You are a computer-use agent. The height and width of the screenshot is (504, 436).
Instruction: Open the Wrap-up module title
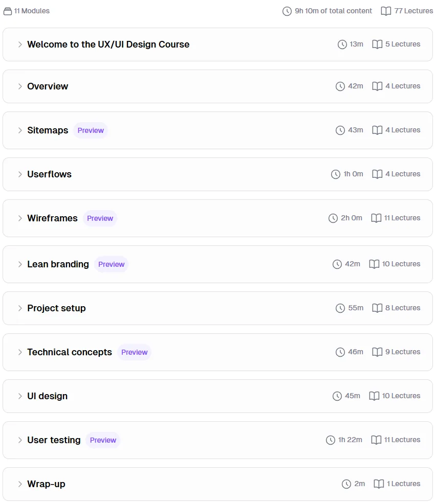tap(46, 484)
